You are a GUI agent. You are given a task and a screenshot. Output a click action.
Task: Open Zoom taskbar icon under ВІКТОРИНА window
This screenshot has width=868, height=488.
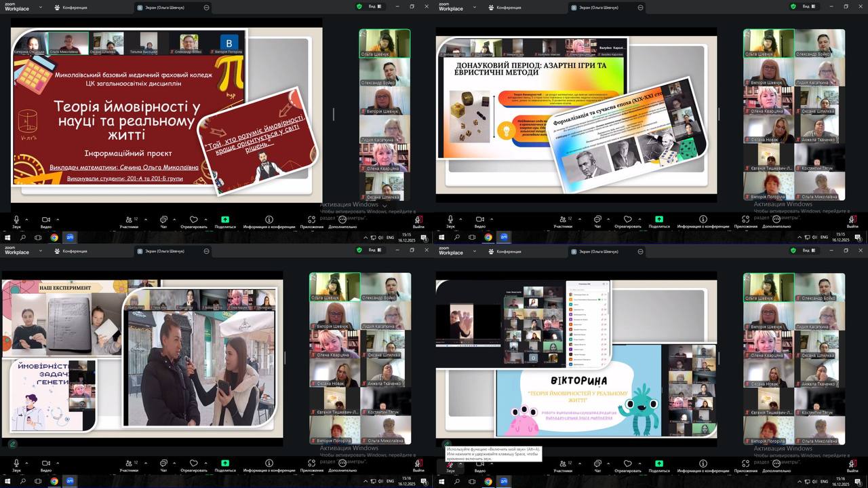(x=504, y=481)
